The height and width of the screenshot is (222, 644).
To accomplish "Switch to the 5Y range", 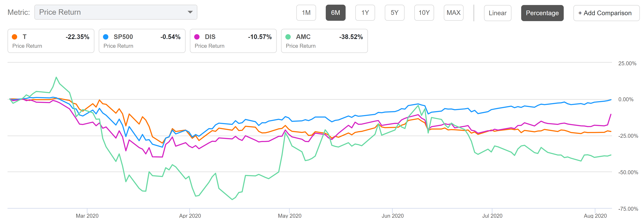I will (x=395, y=13).
